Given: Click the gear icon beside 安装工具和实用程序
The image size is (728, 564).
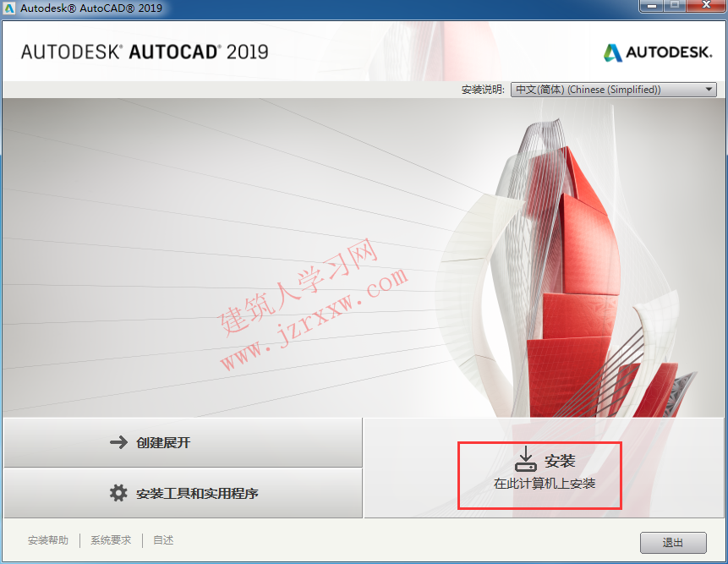Looking at the screenshot, I should [x=118, y=492].
